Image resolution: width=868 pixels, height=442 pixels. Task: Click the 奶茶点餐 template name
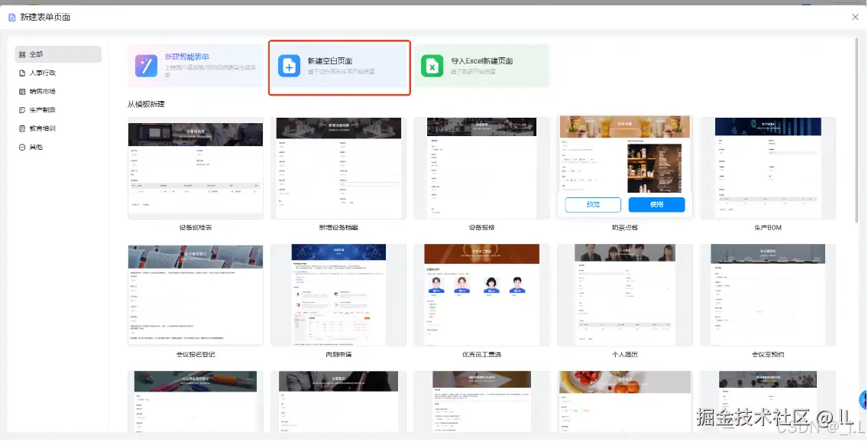[x=624, y=228]
